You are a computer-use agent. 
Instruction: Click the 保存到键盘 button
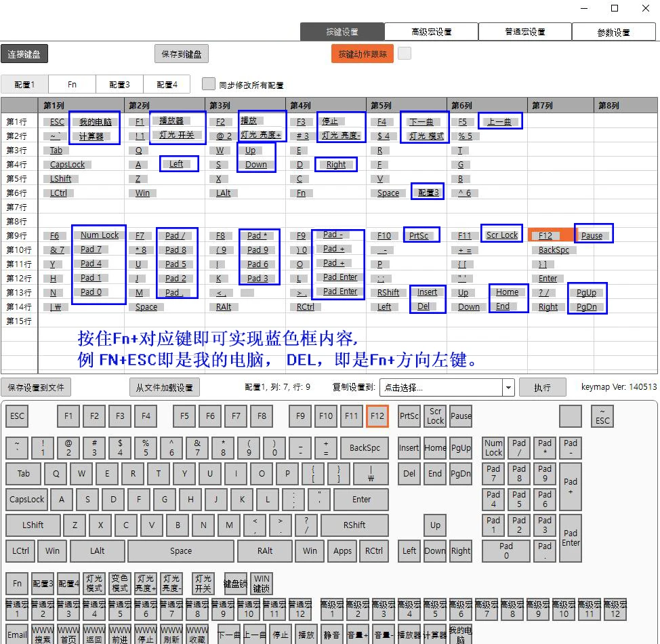click(x=182, y=54)
